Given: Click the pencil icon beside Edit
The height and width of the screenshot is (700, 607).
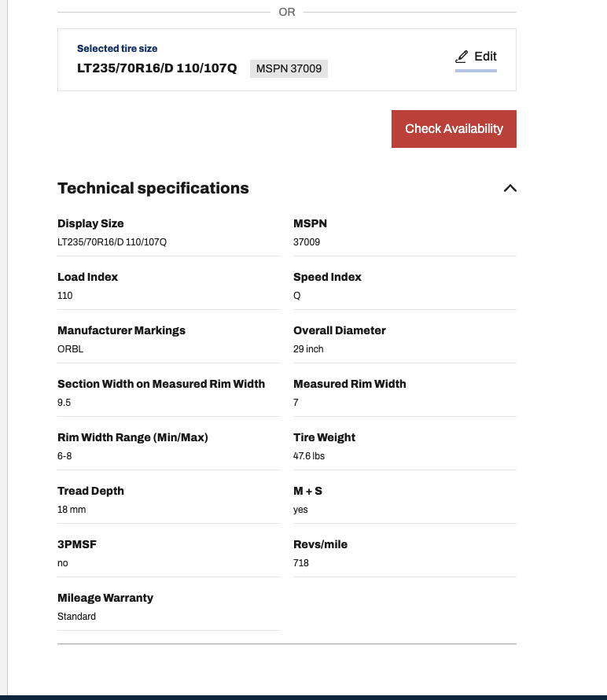Looking at the screenshot, I should pos(462,57).
